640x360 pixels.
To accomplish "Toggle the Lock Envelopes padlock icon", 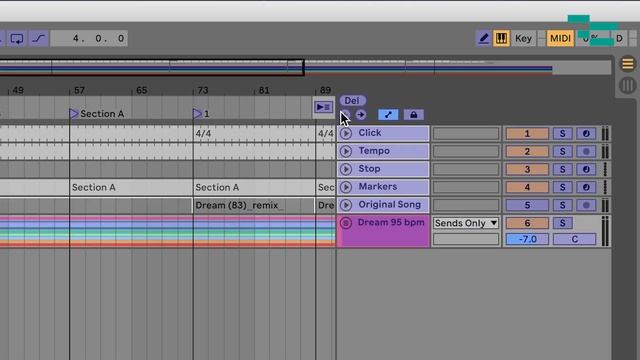I will pyautogui.click(x=413, y=115).
